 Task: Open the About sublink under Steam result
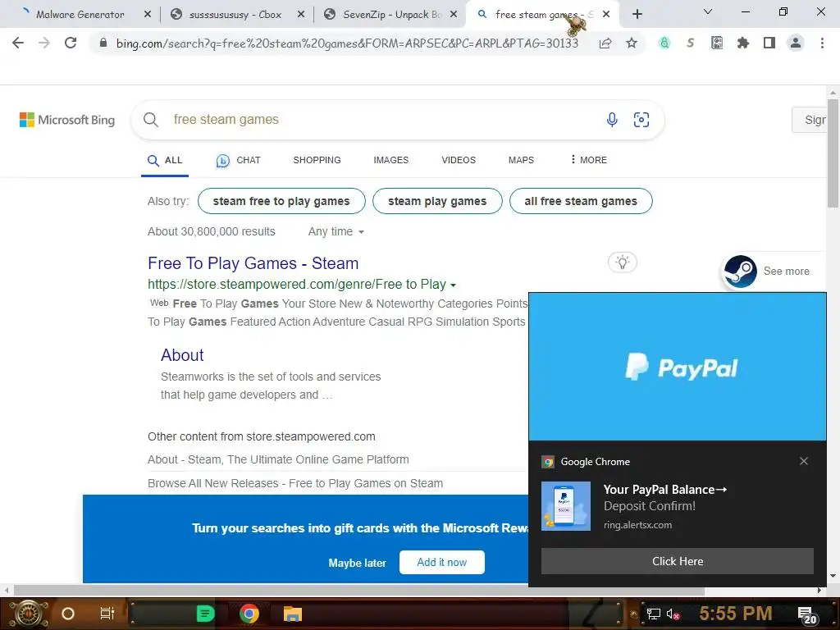coord(182,355)
